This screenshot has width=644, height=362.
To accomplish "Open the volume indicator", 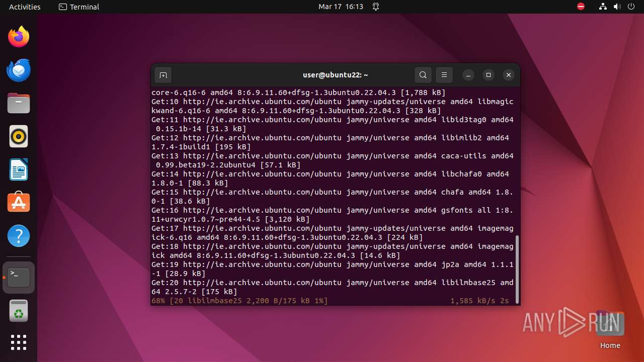I will coord(617,7).
